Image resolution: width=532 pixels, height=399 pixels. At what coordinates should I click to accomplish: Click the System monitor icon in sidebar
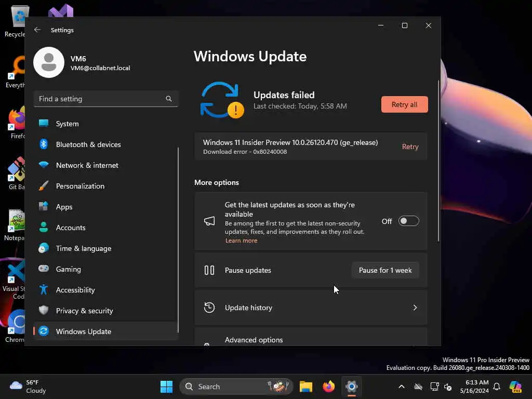44,123
